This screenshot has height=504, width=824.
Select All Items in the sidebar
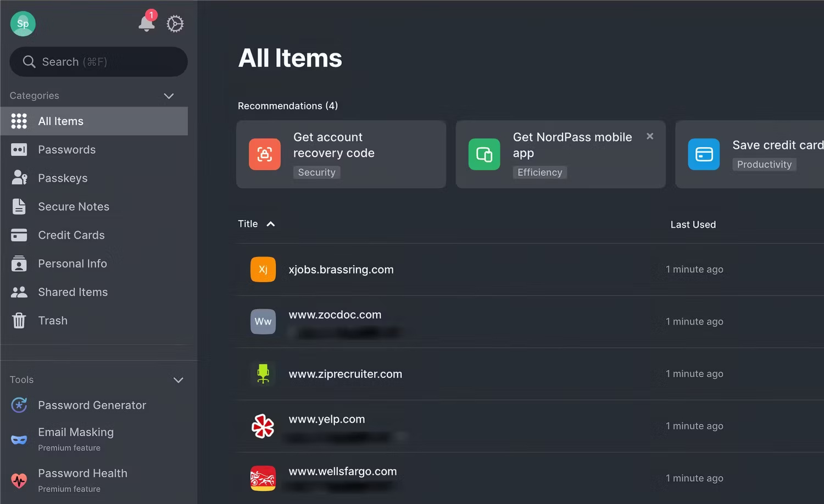(94, 121)
